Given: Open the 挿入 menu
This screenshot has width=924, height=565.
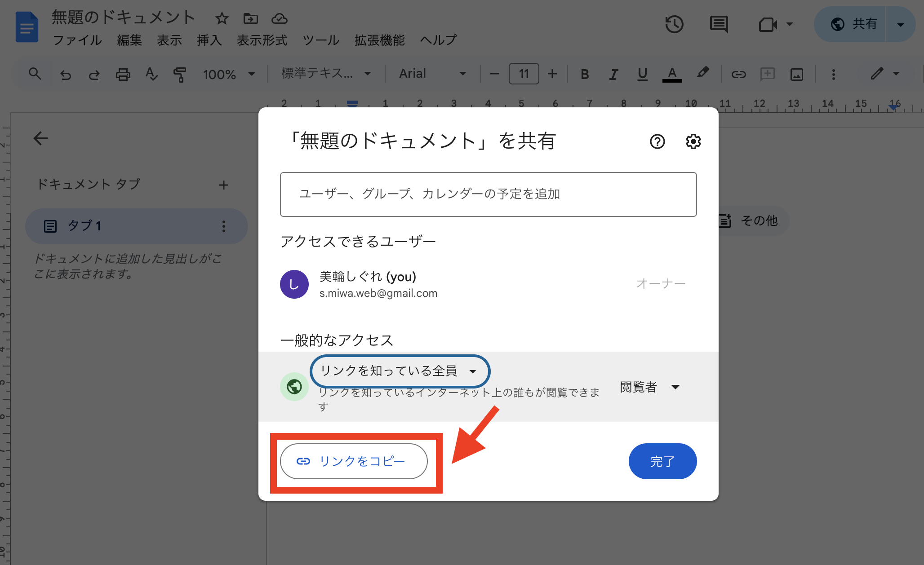Looking at the screenshot, I should point(209,40).
